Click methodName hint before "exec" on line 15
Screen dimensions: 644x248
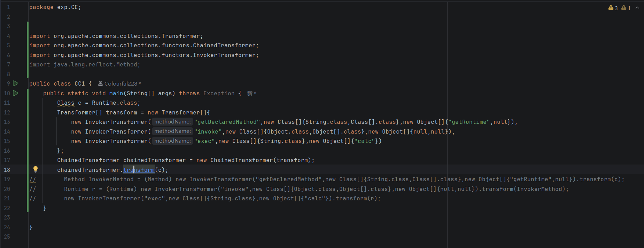172,141
